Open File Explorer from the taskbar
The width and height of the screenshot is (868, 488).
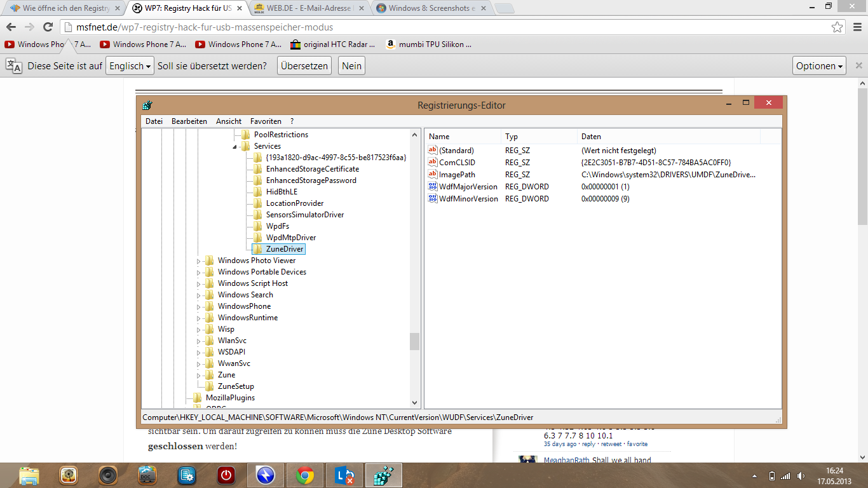28,475
